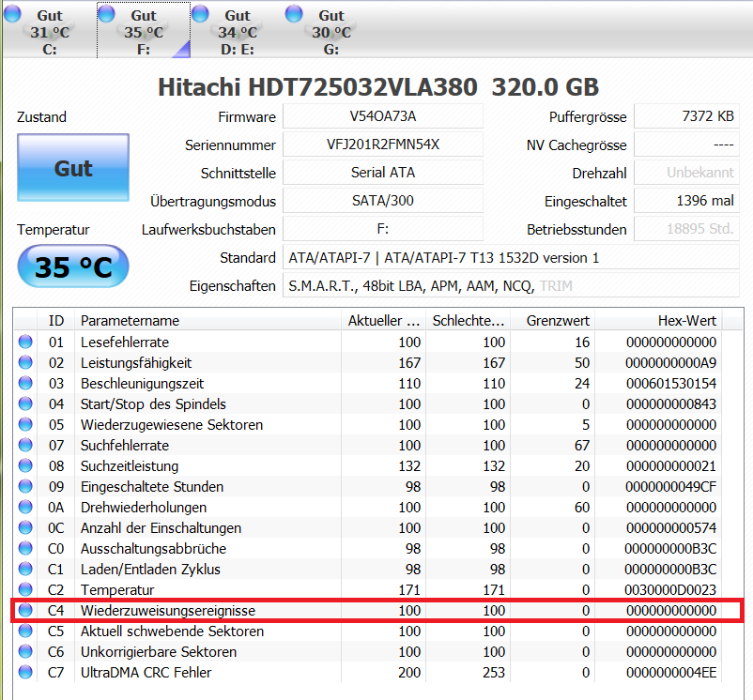Image resolution: width=753 pixels, height=700 pixels.
Task: Click hex value 000601530154
Action: click(671, 384)
